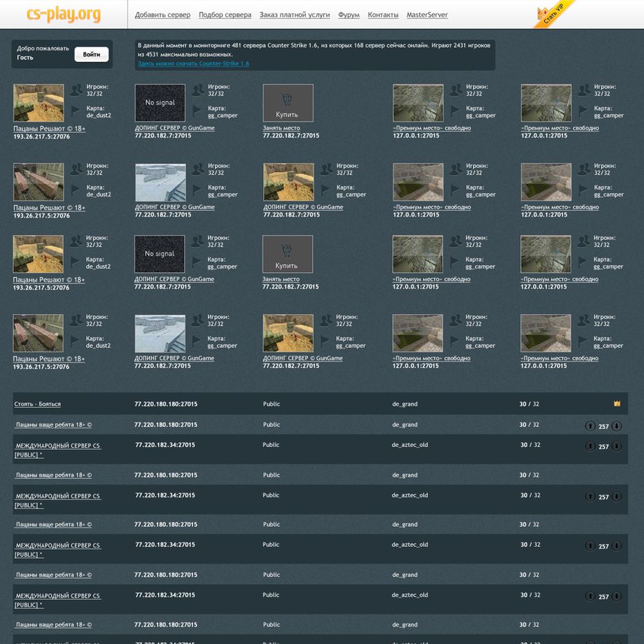
Task: Downvote the third МЕЖДУНАРОДНЫЙ СЕРВЕР CS row
Action: [616, 546]
